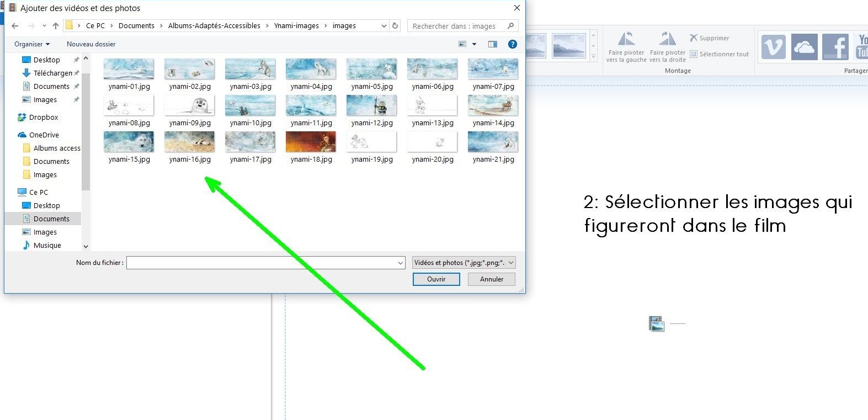The width and height of the screenshot is (868, 420).
Task: Close the Ajouter des vidéos dialog
Action: coord(516,8)
